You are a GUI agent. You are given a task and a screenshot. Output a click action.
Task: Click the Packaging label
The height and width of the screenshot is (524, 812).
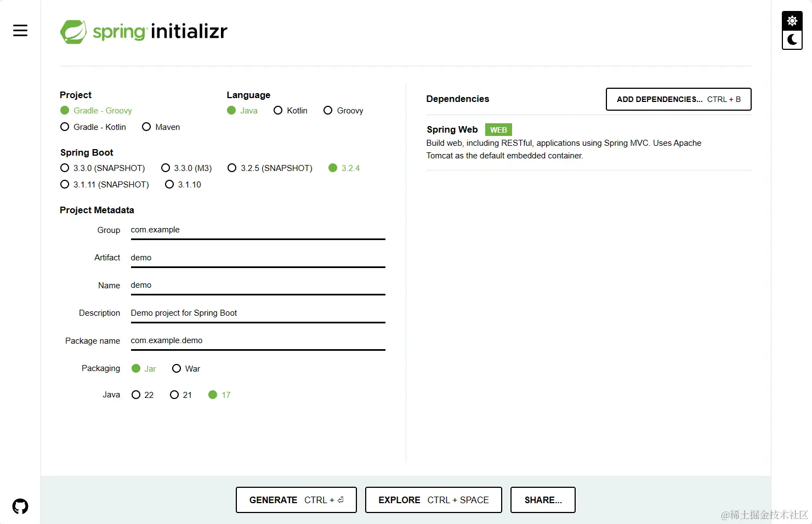[101, 368]
